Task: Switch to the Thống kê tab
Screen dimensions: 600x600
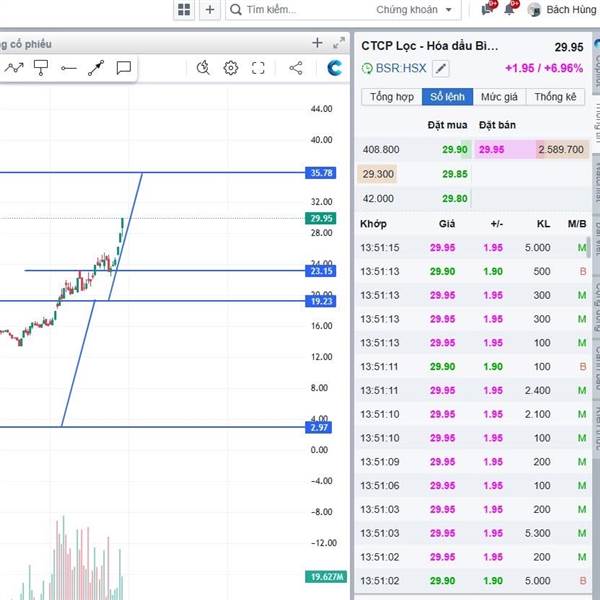Action: click(x=555, y=97)
